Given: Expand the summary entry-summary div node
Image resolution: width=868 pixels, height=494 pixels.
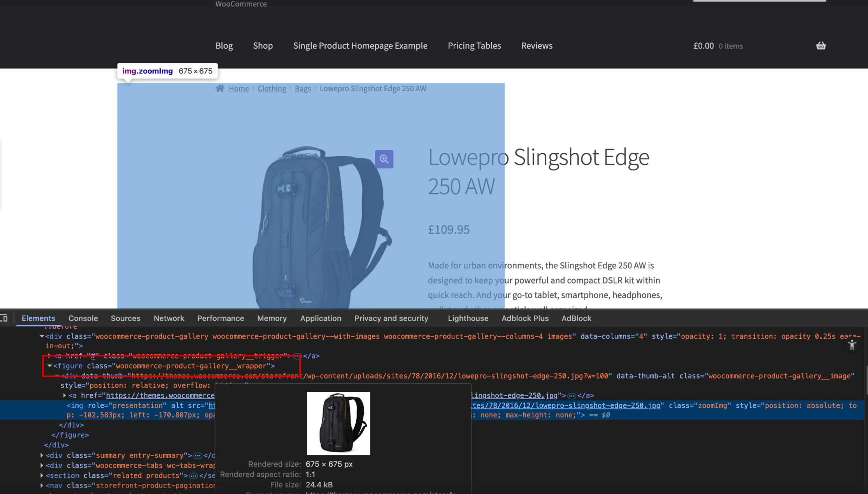Looking at the screenshot, I should click(x=42, y=455).
